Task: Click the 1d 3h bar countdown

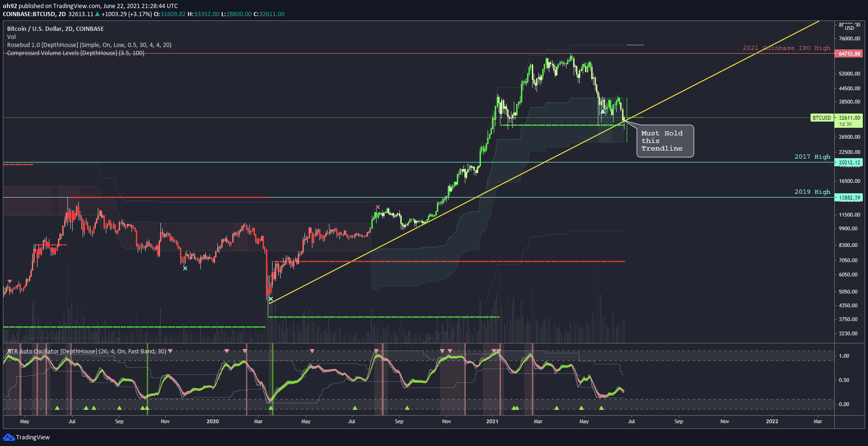Action: pos(845,124)
